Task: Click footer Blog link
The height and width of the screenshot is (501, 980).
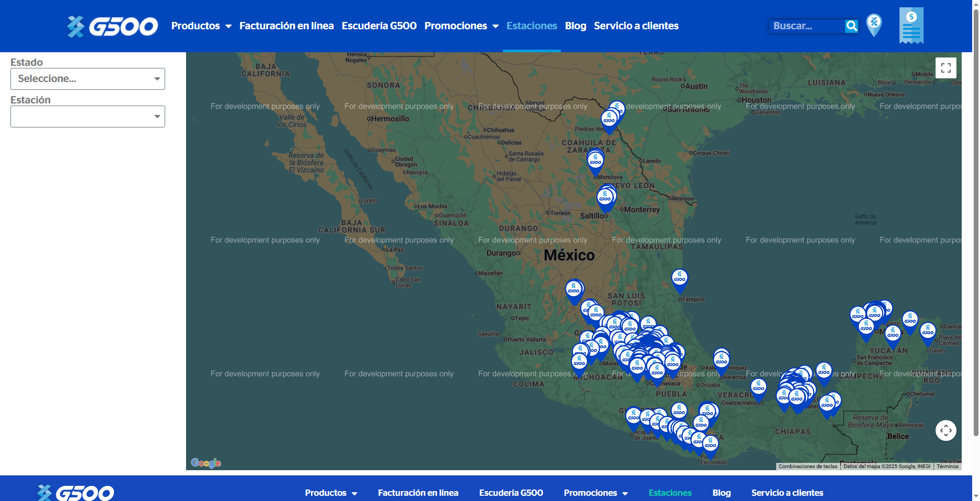Action: tap(721, 493)
